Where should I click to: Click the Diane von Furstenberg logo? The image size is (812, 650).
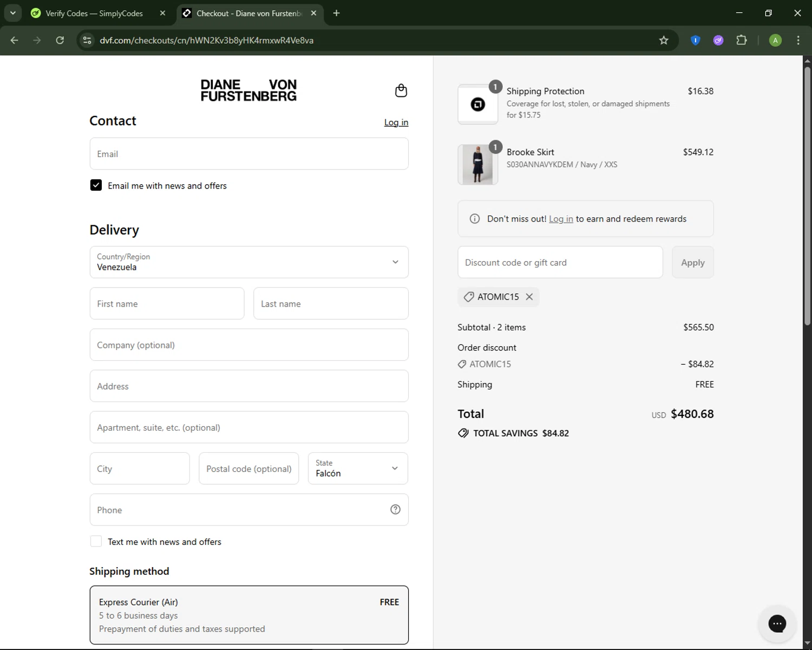[x=248, y=90]
